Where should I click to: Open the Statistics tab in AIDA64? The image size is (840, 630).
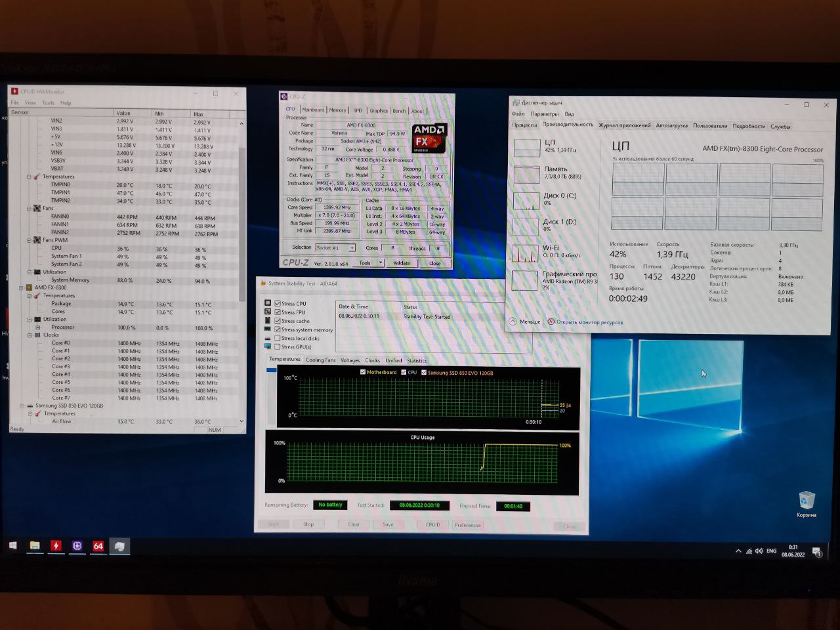417,360
